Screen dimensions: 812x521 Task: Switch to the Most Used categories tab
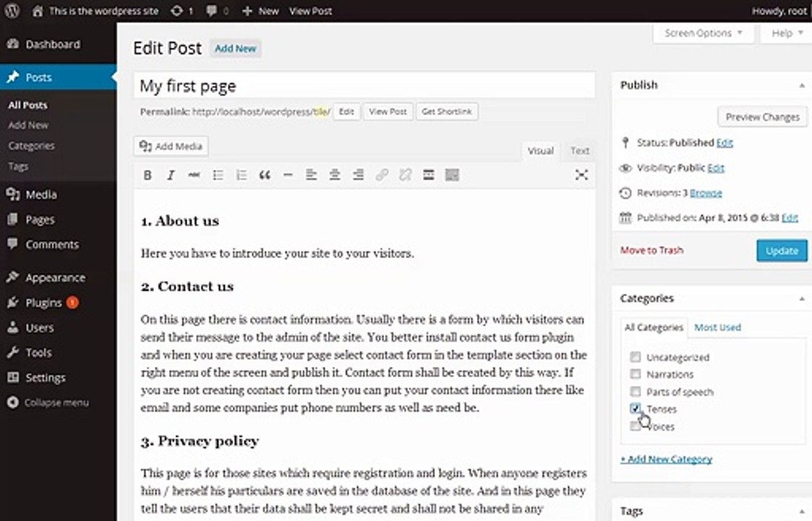click(x=717, y=328)
